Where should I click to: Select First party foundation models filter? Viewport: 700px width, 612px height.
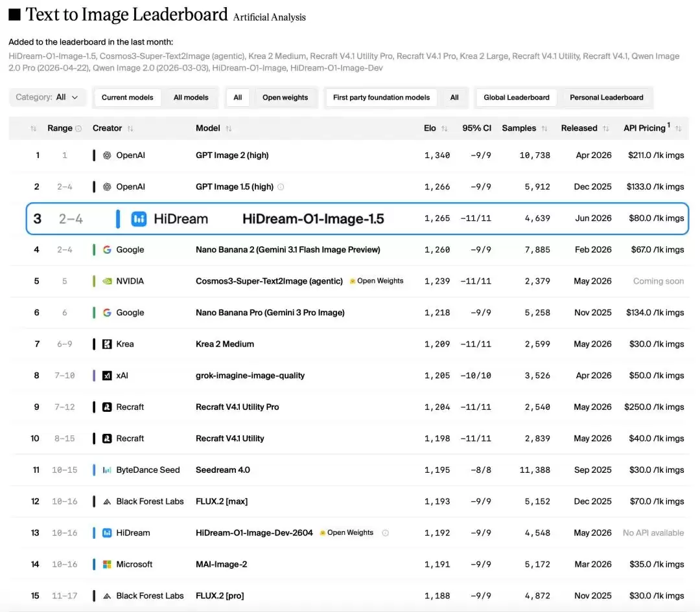[381, 97]
